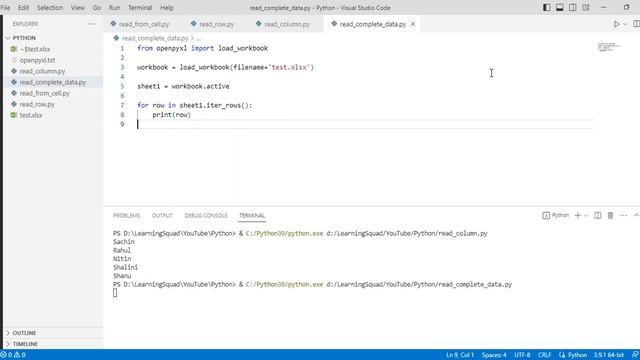The image size is (640, 360).
Task: Click 'print(row)' code line
Action: (x=171, y=115)
